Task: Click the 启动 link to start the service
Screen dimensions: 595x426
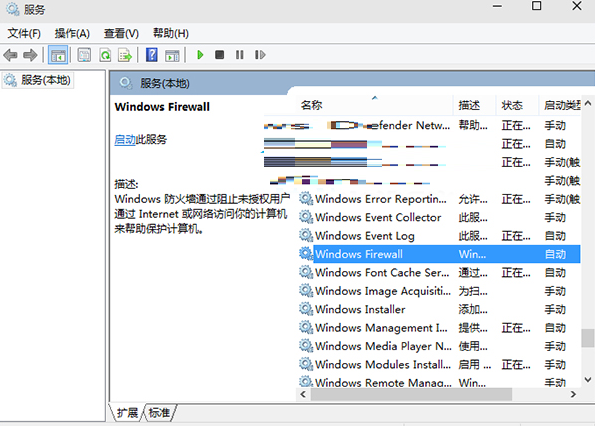Action: [x=125, y=140]
